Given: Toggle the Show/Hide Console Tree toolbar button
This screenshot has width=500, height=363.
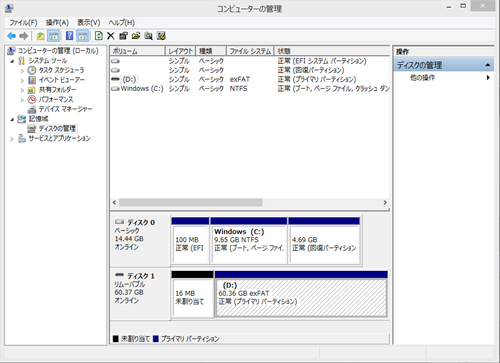Looking at the screenshot, I should pyautogui.click(x=53, y=36).
